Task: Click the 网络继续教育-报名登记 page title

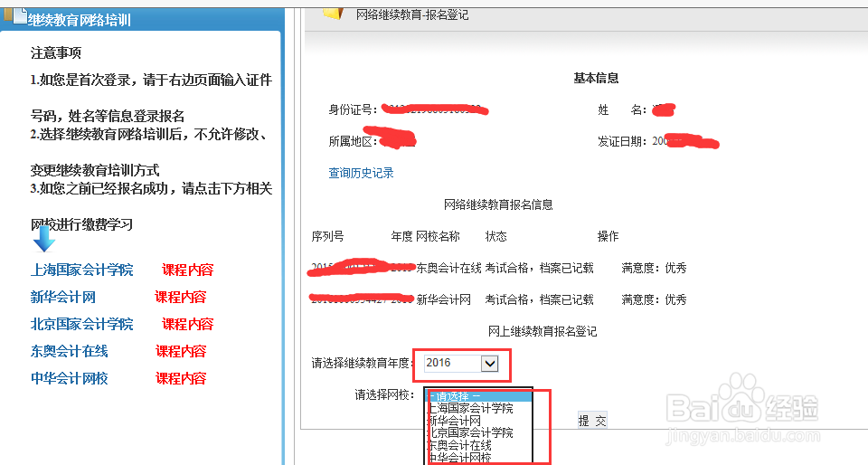Action: 412,14
